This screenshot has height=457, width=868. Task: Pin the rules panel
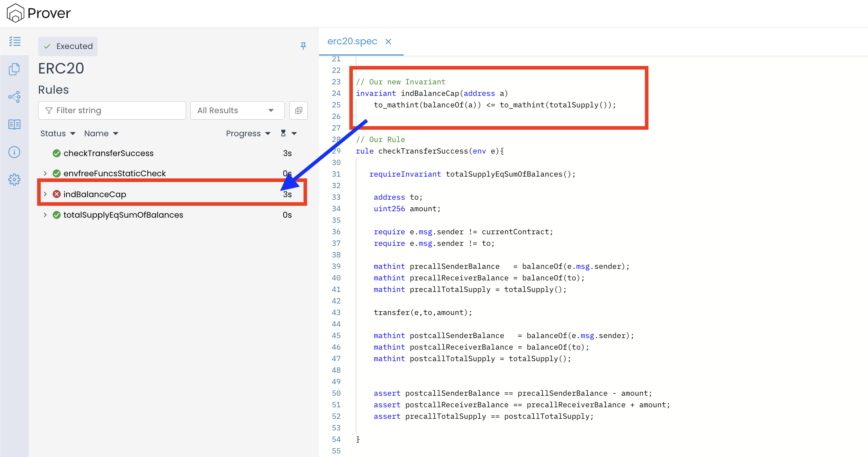(x=303, y=46)
